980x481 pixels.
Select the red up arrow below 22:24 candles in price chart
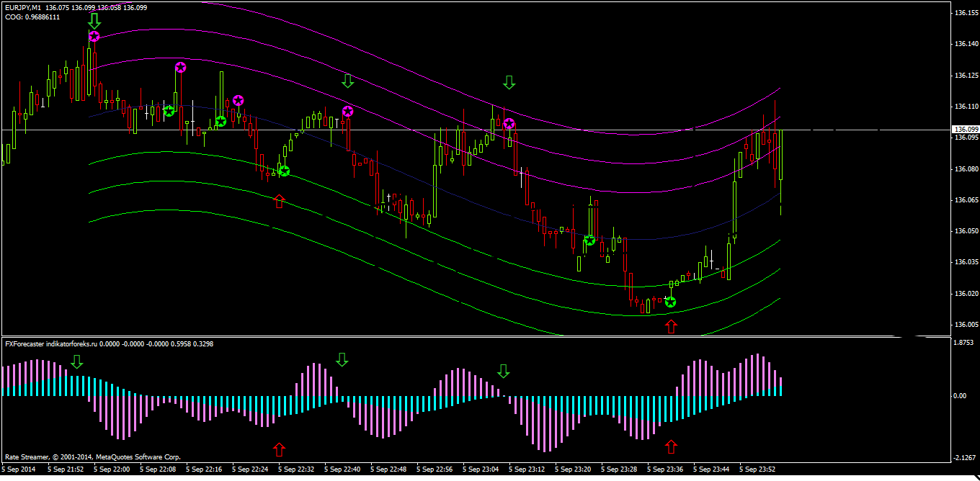coord(280,201)
